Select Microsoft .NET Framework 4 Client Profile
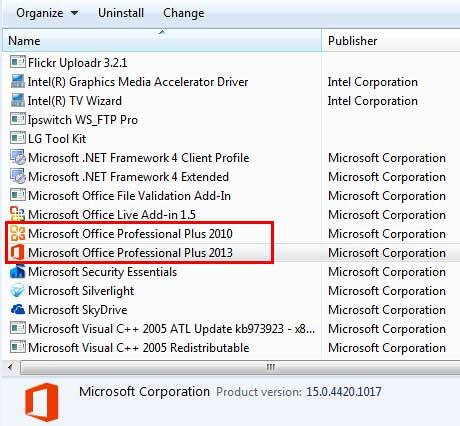 (x=139, y=158)
